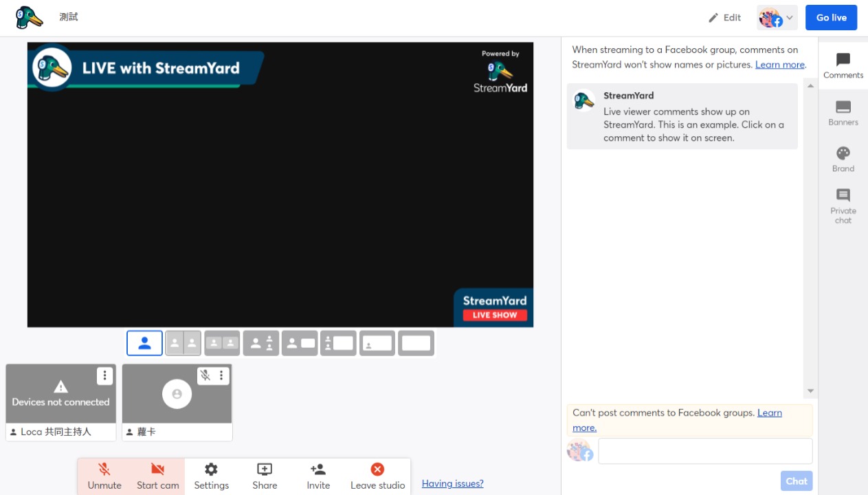Click the Chat send button

pyautogui.click(x=797, y=481)
